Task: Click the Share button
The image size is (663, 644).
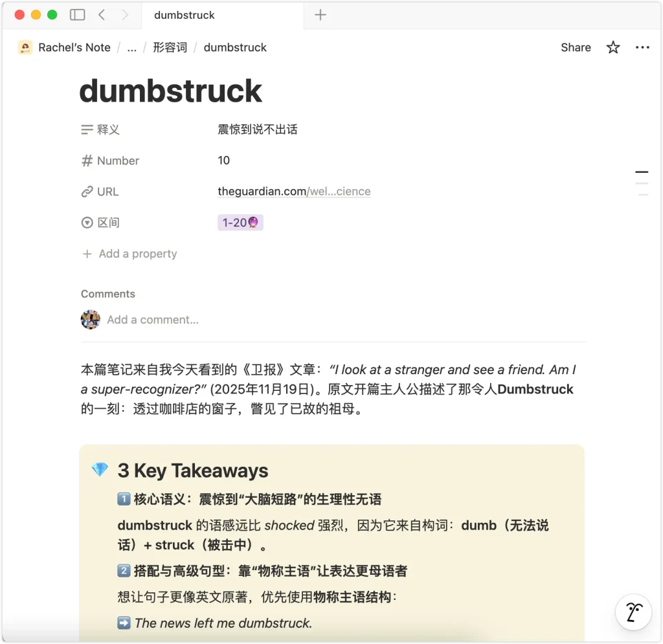Action: click(575, 47)
